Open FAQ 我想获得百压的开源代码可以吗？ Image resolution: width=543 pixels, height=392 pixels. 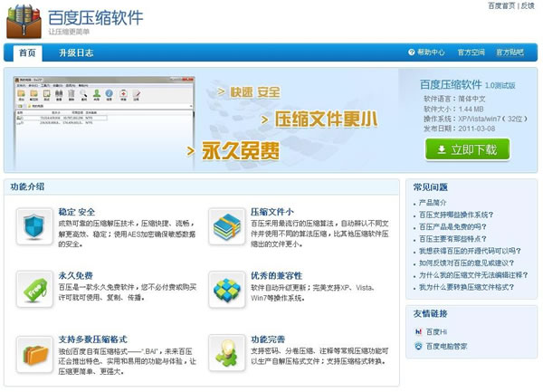click(x=470, y=251)
